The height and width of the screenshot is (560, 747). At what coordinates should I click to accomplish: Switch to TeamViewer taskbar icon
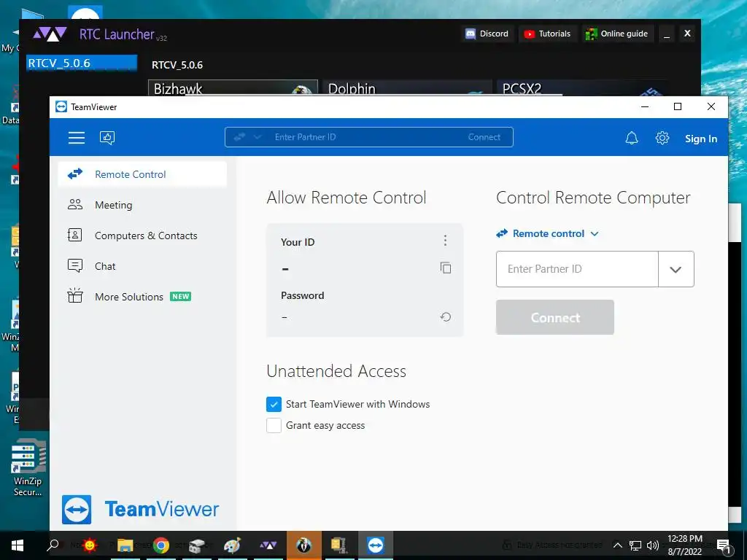[376, 545]
